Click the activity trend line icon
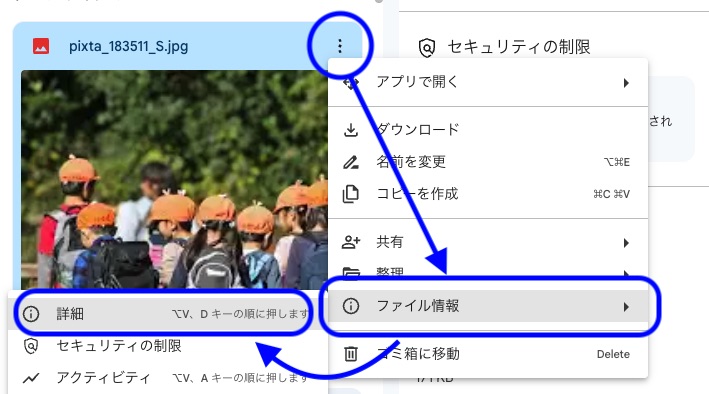The image size is (709, 394). pyautogui.click(x=31, y=378)
